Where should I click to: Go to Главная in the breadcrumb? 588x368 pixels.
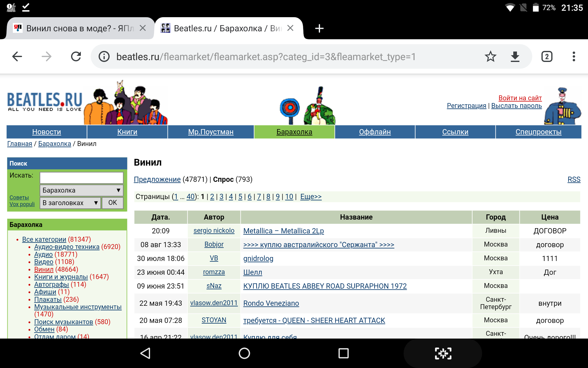[20, 144]
